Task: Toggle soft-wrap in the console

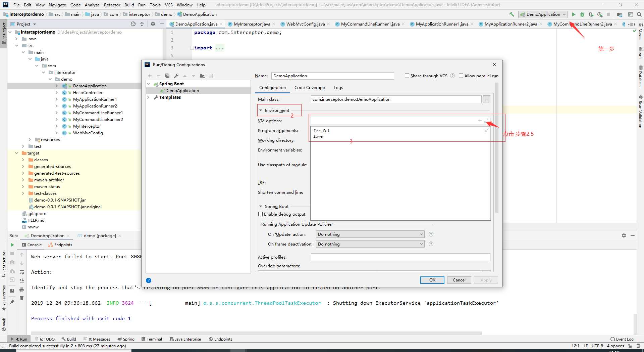Action: click(x=22, y=272)
